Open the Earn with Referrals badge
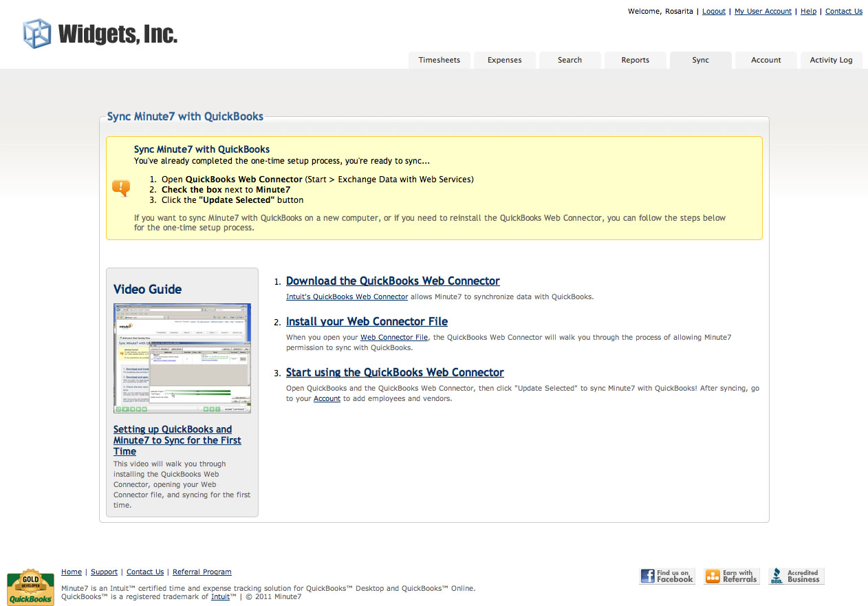 coord(732,576)
